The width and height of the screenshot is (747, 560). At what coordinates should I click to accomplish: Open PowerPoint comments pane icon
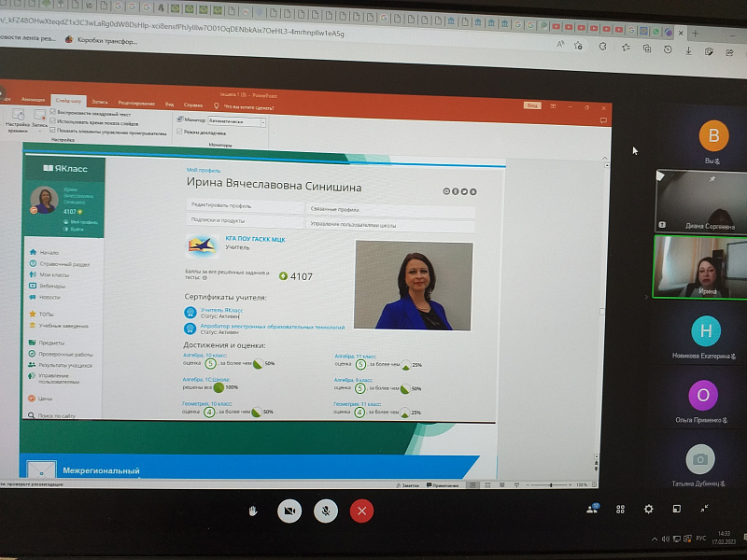point(603,121)
